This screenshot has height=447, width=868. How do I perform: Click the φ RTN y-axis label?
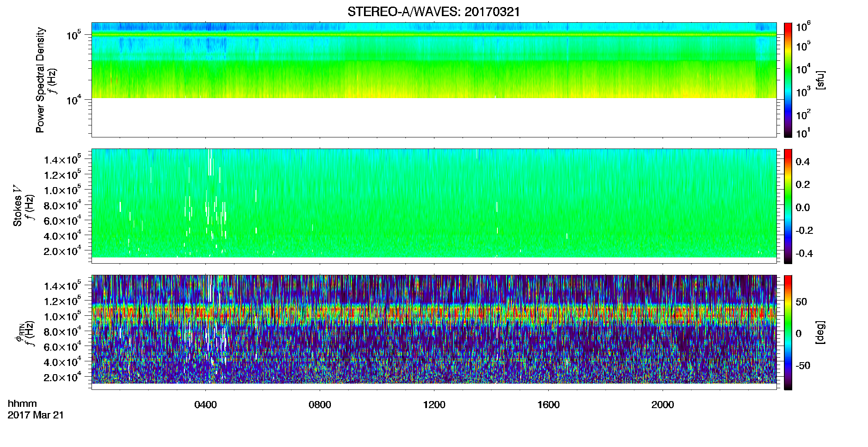coord(19,332)
